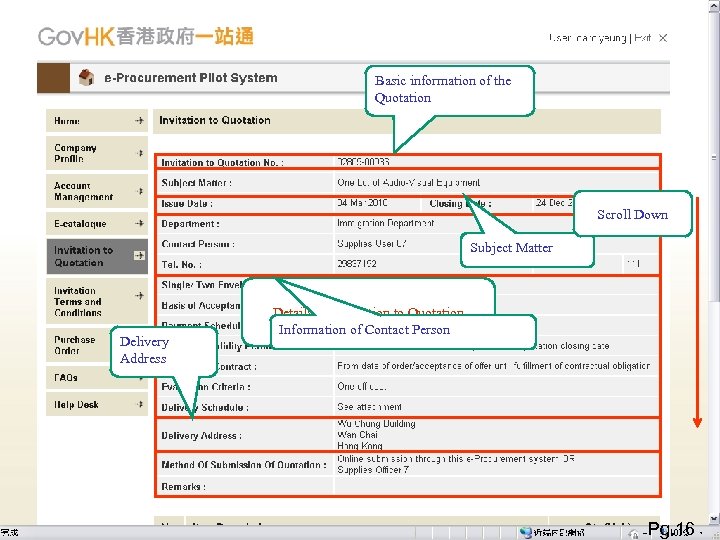Select E-catalogue in the sidebar
The height and width of the screenshot is (540, 720).
97,224
